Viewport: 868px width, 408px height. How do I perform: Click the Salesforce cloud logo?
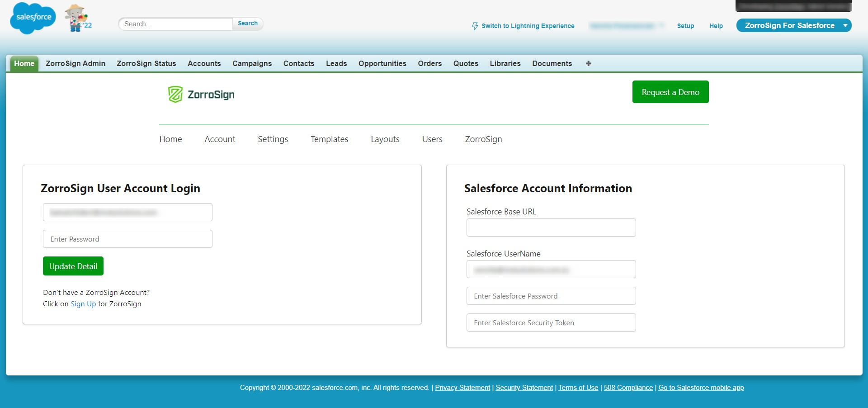tap(33, 18)
